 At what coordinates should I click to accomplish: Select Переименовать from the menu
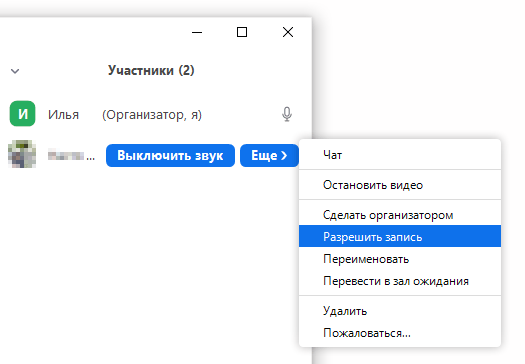click(x=400, y=259)
